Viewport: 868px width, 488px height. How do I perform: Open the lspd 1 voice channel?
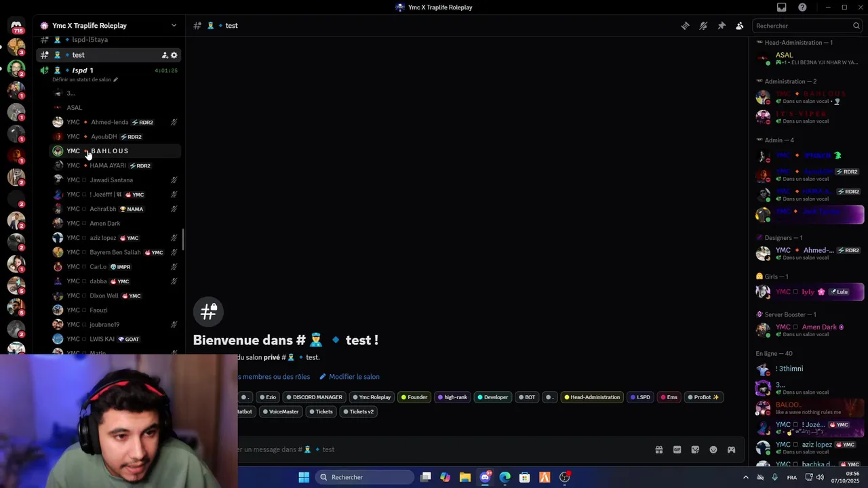coord(108,70)
